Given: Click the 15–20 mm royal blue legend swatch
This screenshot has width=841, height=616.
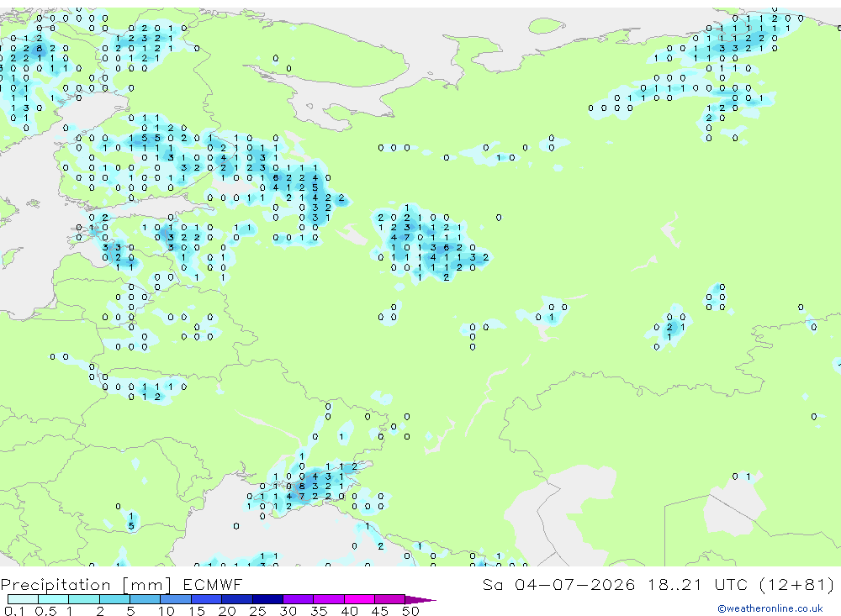Looking at the screenshot, I should (207, 599).
